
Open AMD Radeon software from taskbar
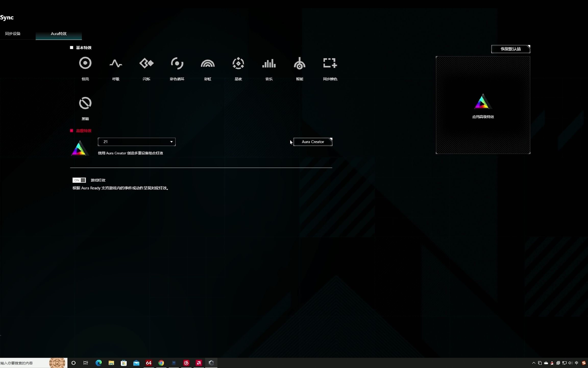199,363
